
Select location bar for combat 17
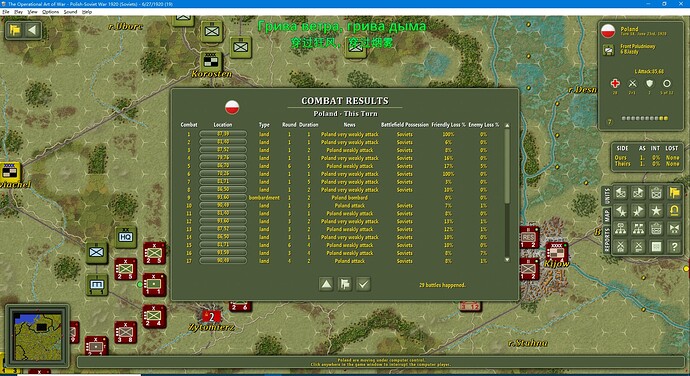(x=223, y=261)
